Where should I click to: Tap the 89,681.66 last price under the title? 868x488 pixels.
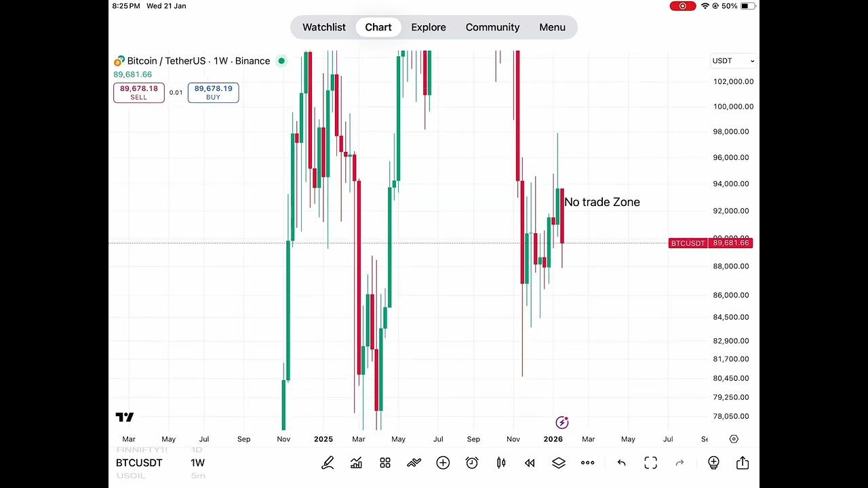tap(132, 75)
